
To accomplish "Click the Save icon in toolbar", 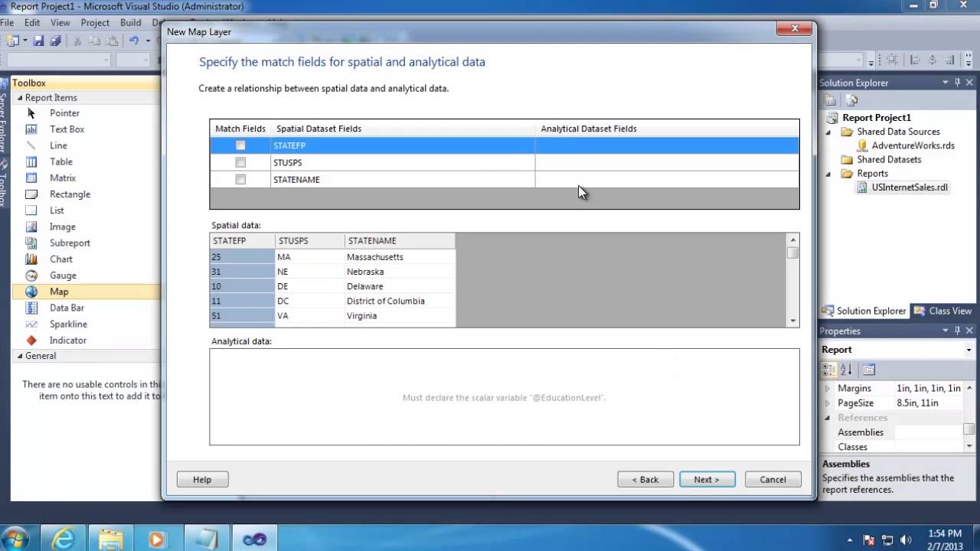I will pyautogui.click(x=38, y=41).
